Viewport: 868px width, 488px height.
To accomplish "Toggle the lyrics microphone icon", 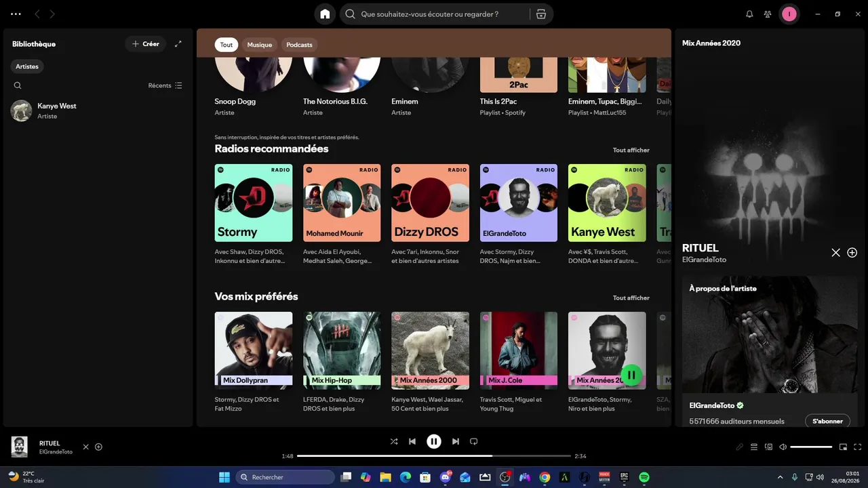I will point(740,447).
